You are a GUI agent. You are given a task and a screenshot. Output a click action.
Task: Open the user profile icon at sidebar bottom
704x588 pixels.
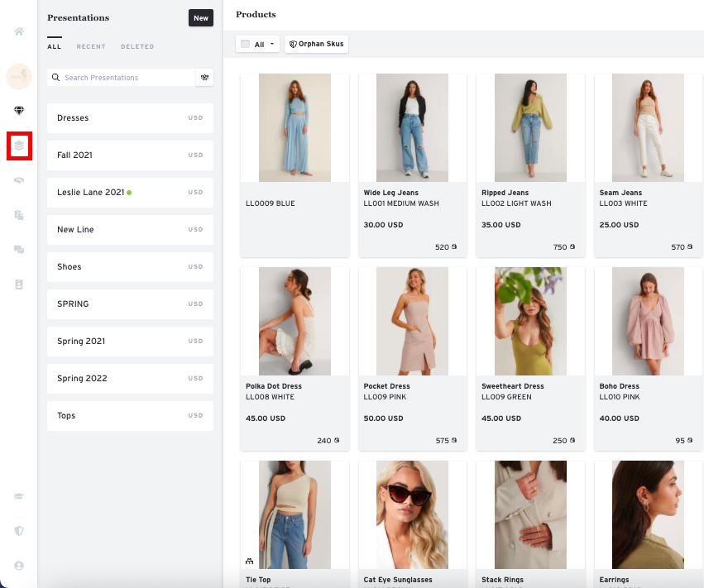point(18,566)
